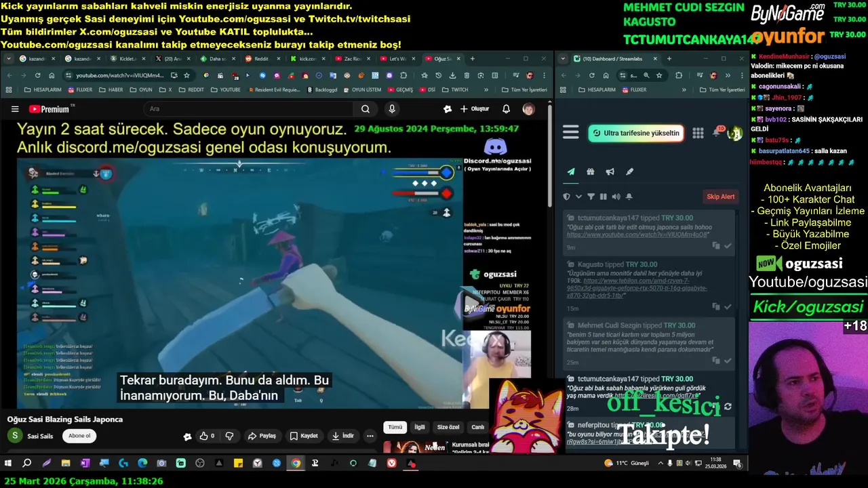Select the İlgili filter chip
Viewport: 868px width, 488px height.
420,427
